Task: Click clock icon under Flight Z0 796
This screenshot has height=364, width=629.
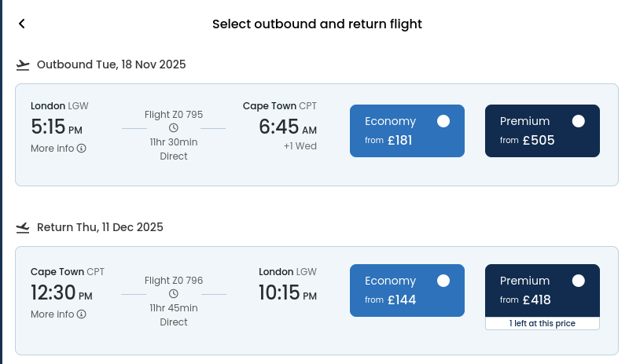Action: click(174, 294)
